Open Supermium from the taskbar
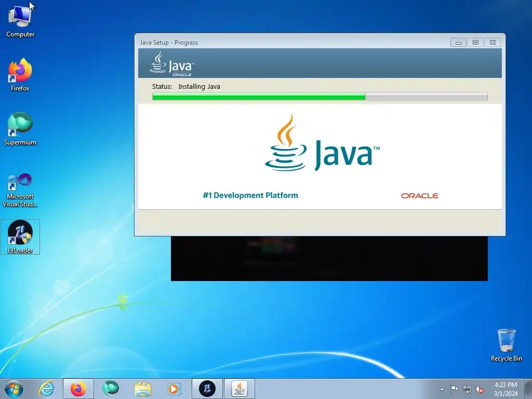This screenshot has height=399, width=532. (111, 389)
